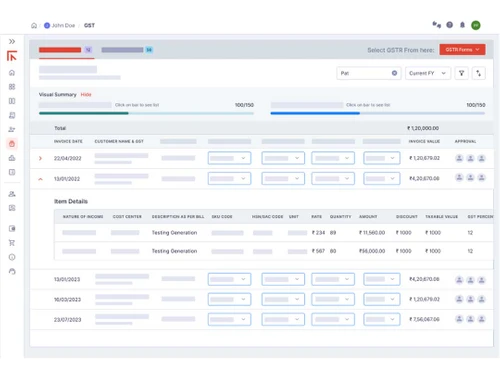The width and height of the screenshot is (500, 375).
Task: Click the Customer Name & GST column header
Action: 119,141
